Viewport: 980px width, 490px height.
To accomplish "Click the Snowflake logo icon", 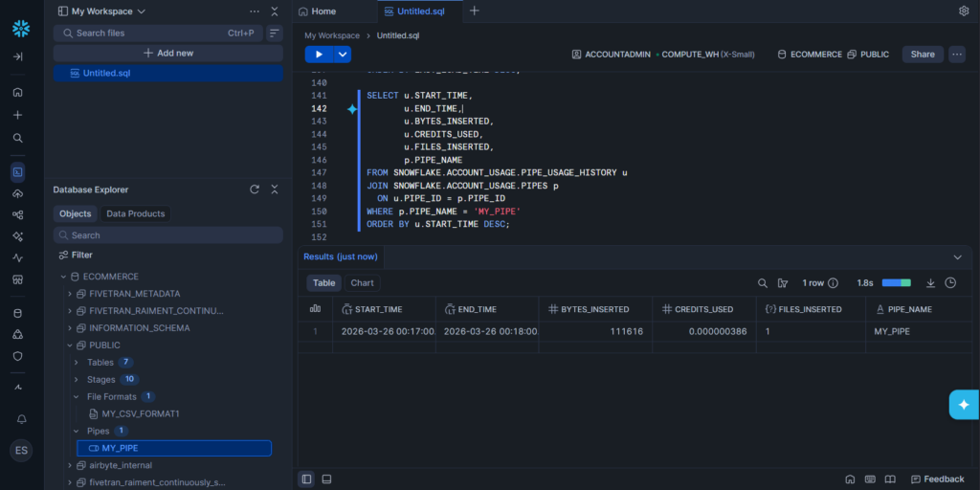I will [21, 28].
